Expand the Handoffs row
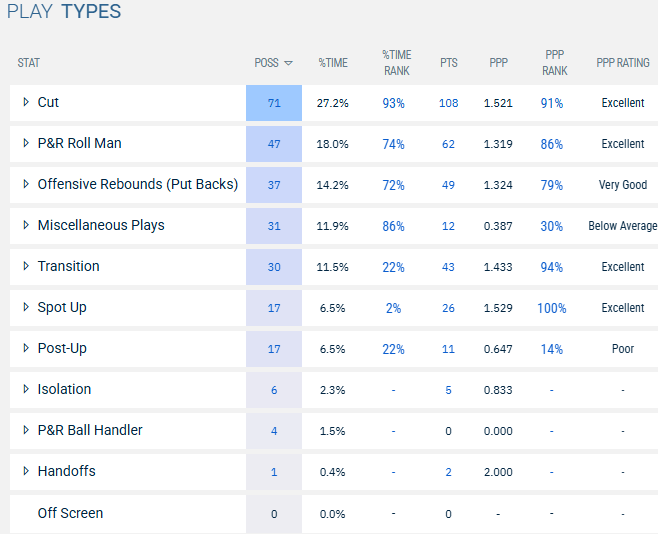 coord(26,471)
